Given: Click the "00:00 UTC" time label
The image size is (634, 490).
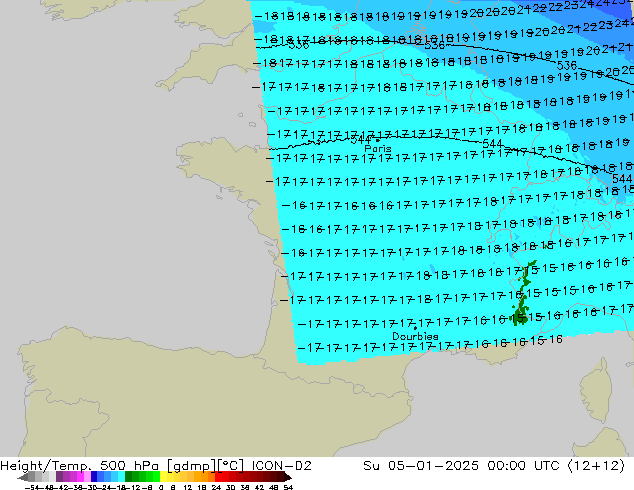Looking at the screenshot, I should click(523, 465).
